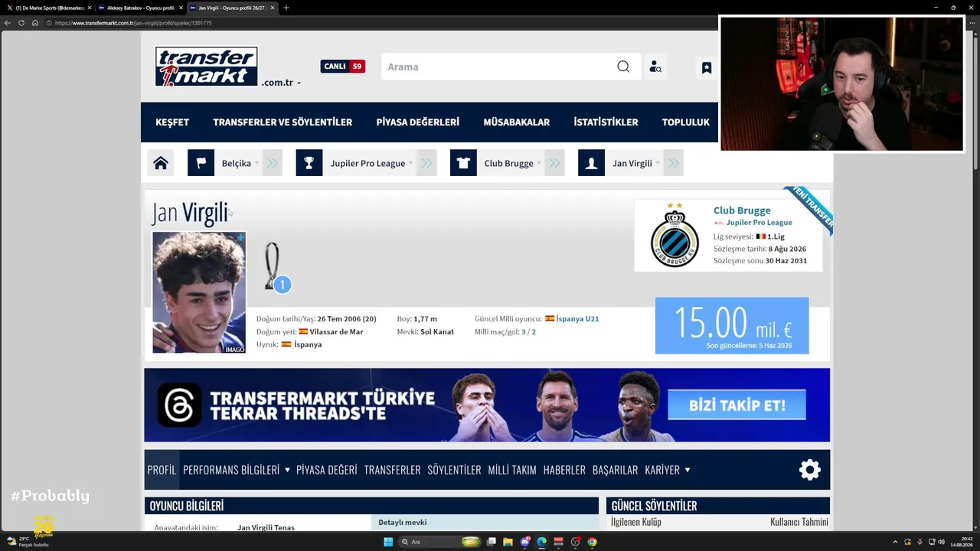Click the search magnifier icon
The image size is (980, 551).
pos(623,67)
